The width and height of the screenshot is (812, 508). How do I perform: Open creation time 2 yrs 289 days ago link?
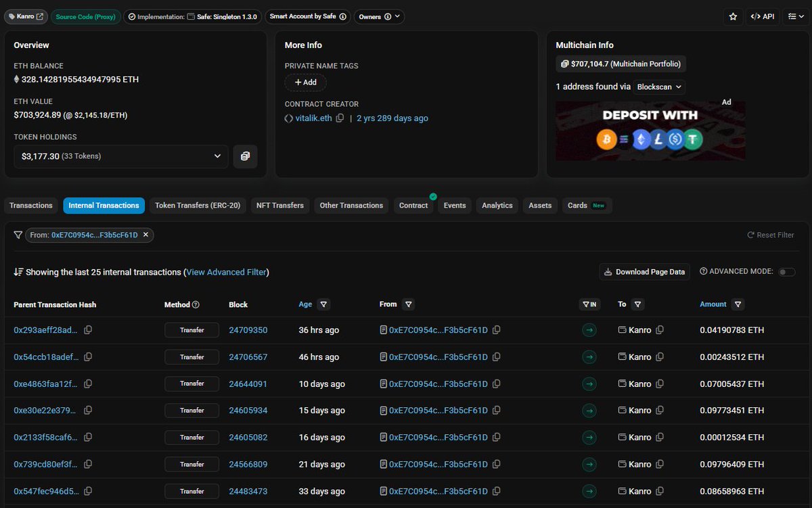click(392, 118)
